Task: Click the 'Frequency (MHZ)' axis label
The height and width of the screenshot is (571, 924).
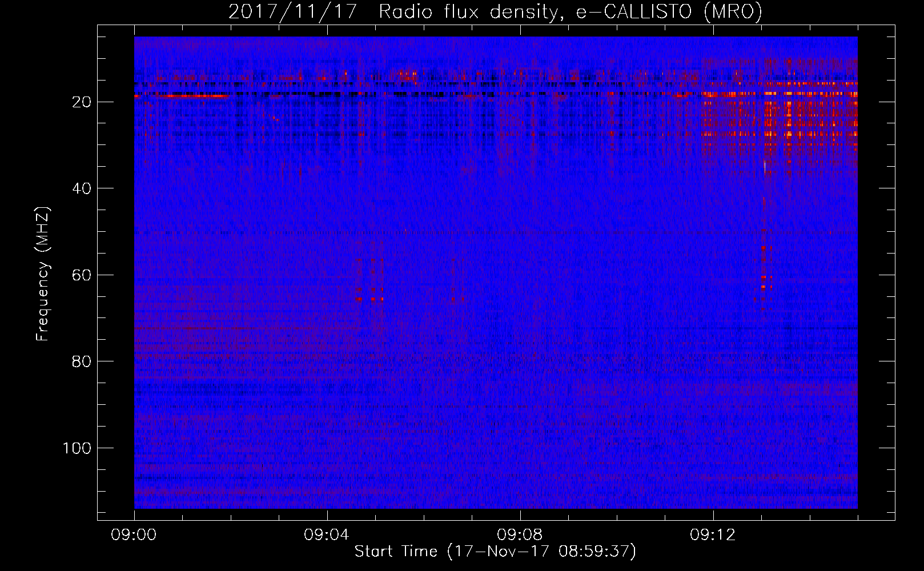Action: coord(43,274)
